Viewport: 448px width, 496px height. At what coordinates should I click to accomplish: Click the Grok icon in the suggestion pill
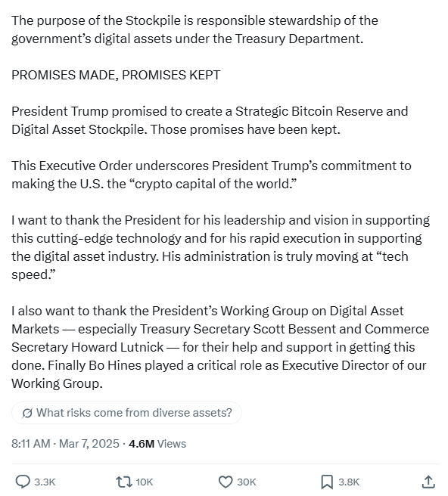pos(27,413)
